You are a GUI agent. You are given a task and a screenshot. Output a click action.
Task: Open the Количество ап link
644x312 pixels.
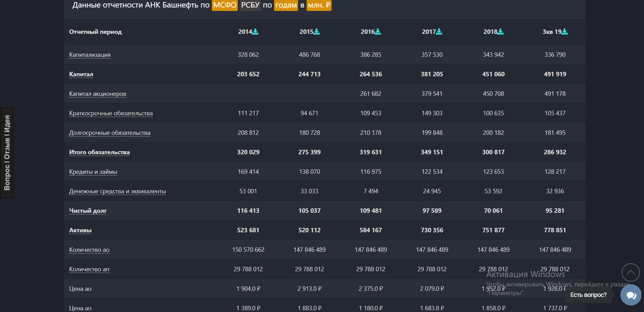pos(89,269)
